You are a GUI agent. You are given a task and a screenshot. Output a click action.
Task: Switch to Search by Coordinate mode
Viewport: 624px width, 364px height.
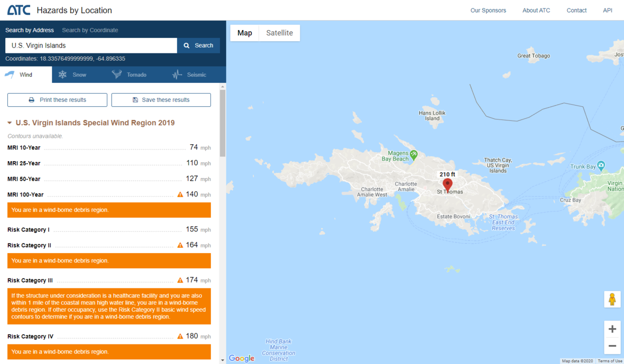(x=90, y=30)
